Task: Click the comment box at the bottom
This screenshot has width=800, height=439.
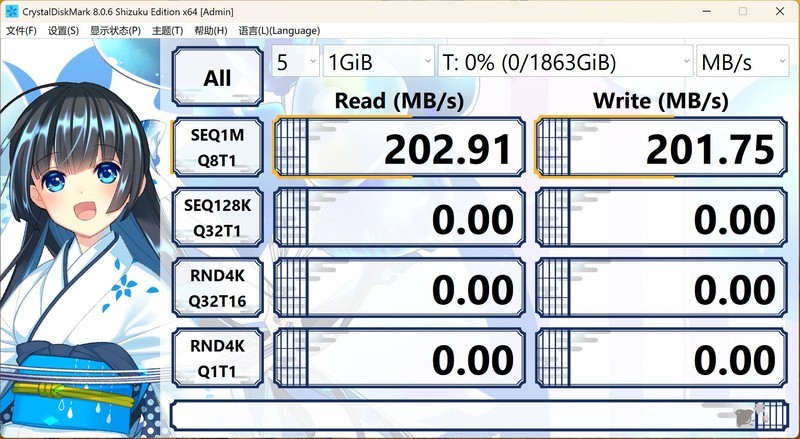Action: pyautogui.click(x=480, y=415)
